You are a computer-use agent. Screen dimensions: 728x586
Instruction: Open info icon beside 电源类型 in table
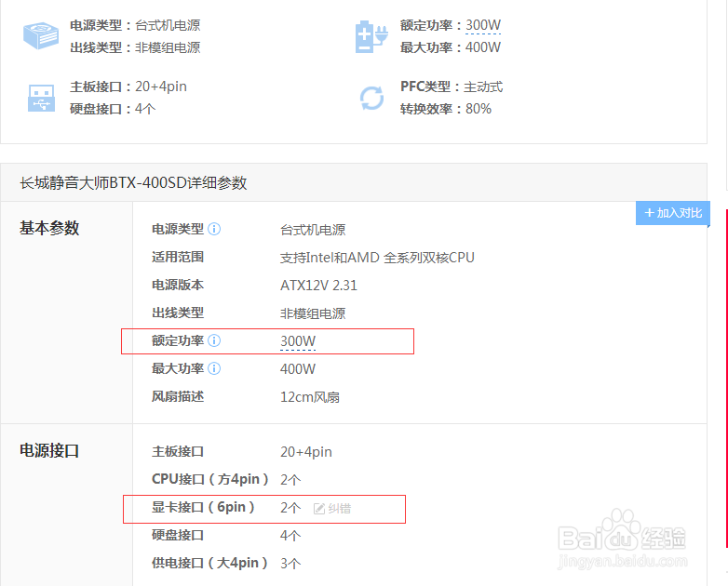(x=214, y=229)
